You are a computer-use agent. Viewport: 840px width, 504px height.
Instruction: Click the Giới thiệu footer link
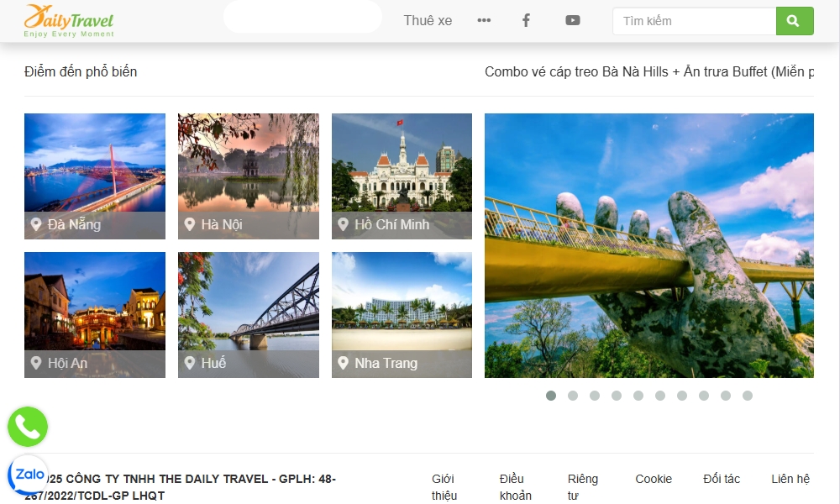(444, 486)
